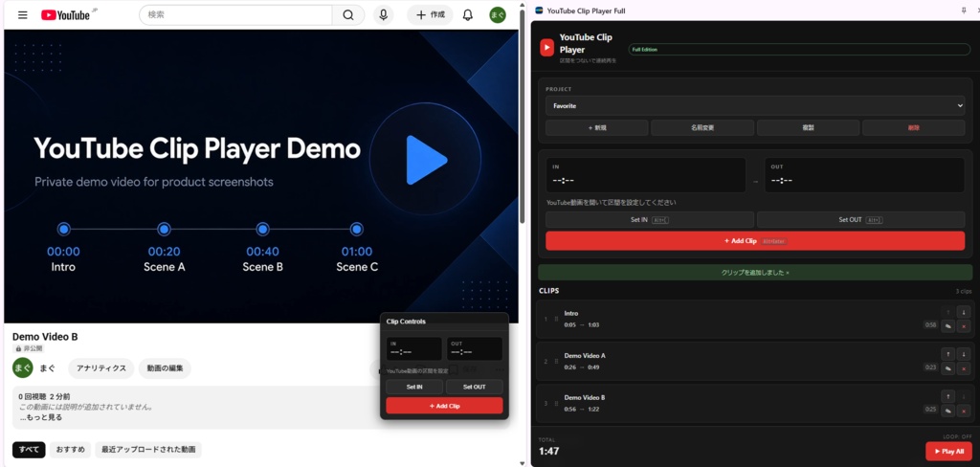Screen dimensions: 980x467
Task: Move the Demo Video A clip up
Action: 947,354
